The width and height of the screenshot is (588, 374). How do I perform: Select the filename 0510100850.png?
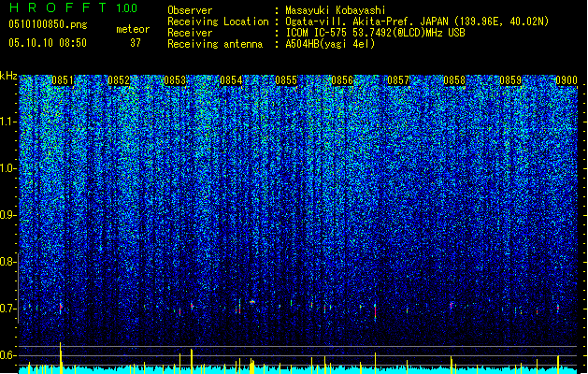coord(48,24)
